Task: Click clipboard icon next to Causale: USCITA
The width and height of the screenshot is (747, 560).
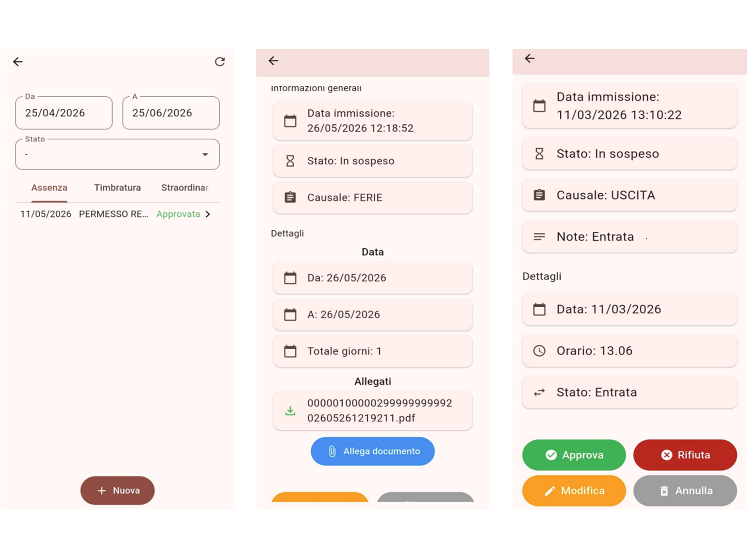Action: [x=539, y=195]
